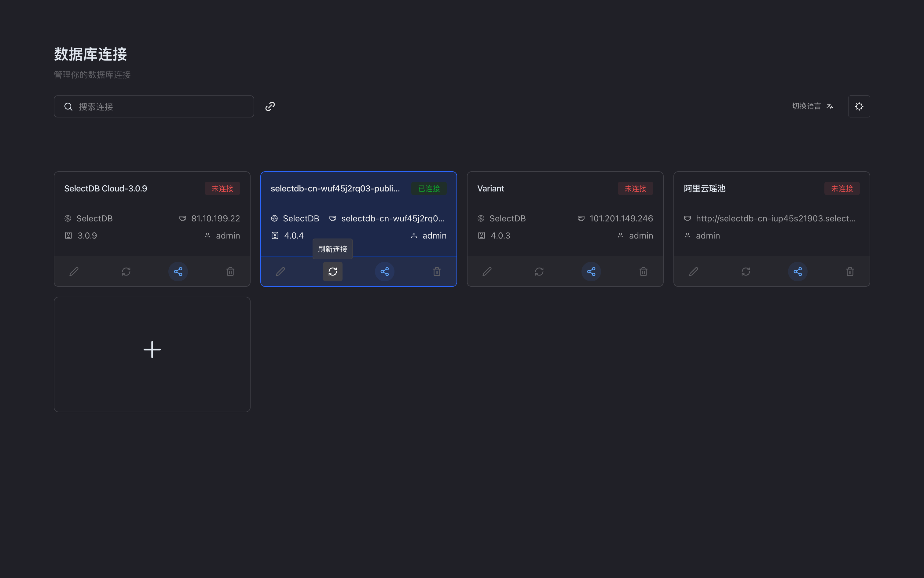Refresh the 阿里云瑶池 connection
Image resolution: width=924 pixels, height=578 pixels.
click(x=746, y=272)
